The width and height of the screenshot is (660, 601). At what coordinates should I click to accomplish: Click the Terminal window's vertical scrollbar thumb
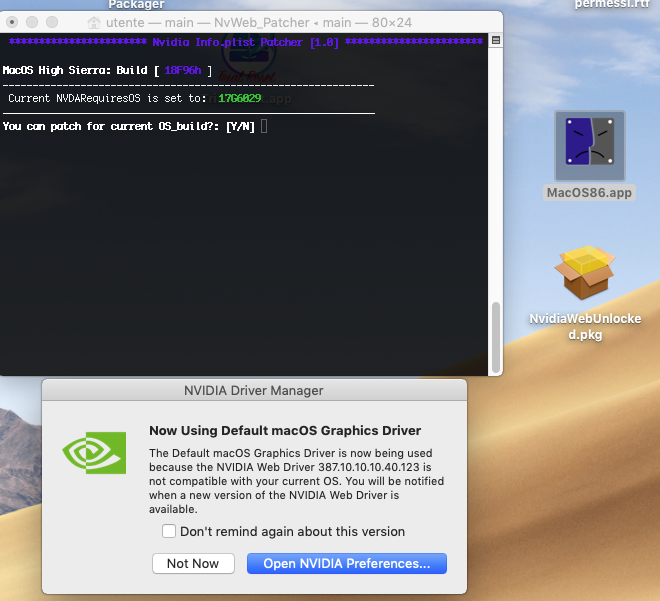coord(496,337)
